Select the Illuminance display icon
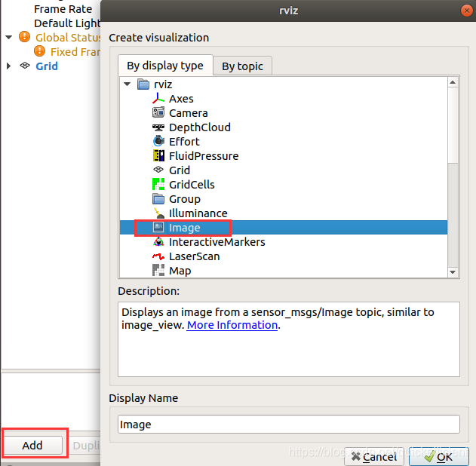The height and width of the screenshot is (466, 476). (158, 213)
